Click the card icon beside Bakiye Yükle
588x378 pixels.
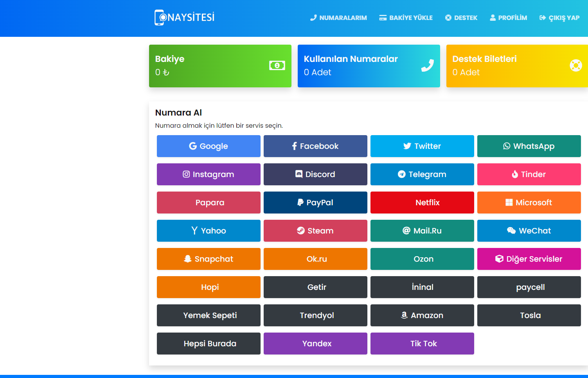(383, 18)
